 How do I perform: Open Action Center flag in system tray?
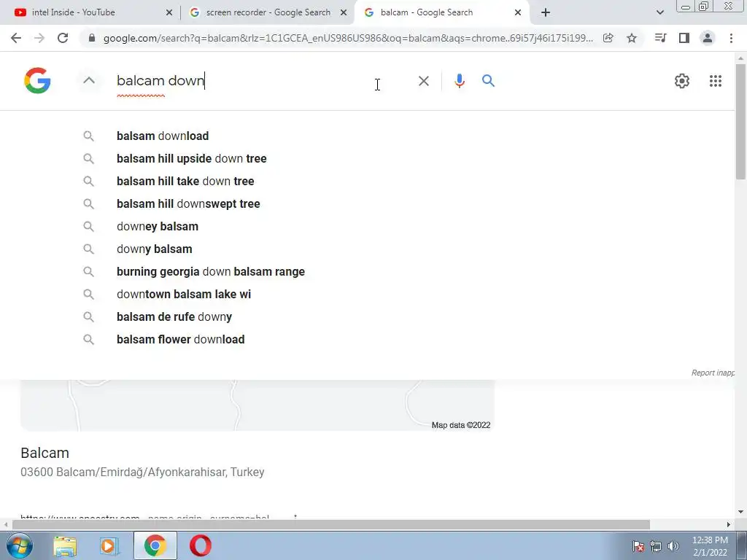(x=638, y=545)
